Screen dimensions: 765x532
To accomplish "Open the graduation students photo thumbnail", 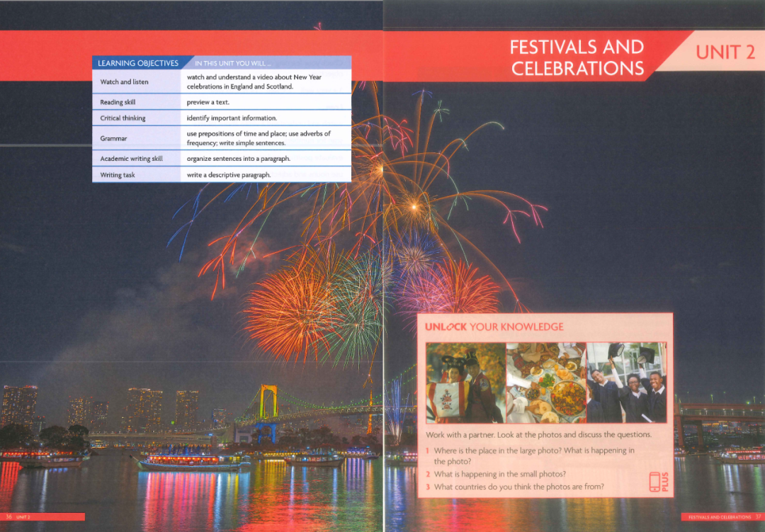I will (x=626, y=383).
